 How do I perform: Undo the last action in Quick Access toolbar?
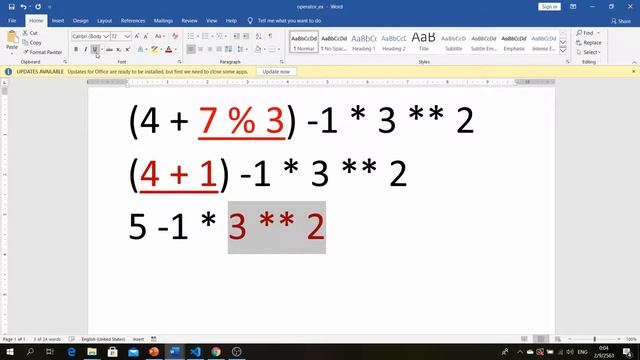click(x=24, y=7)
